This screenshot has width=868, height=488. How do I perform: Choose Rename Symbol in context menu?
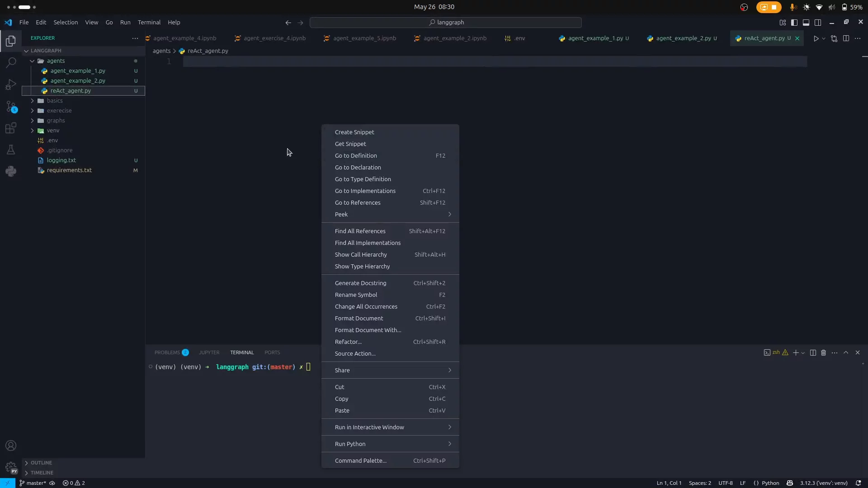point(390,295)
